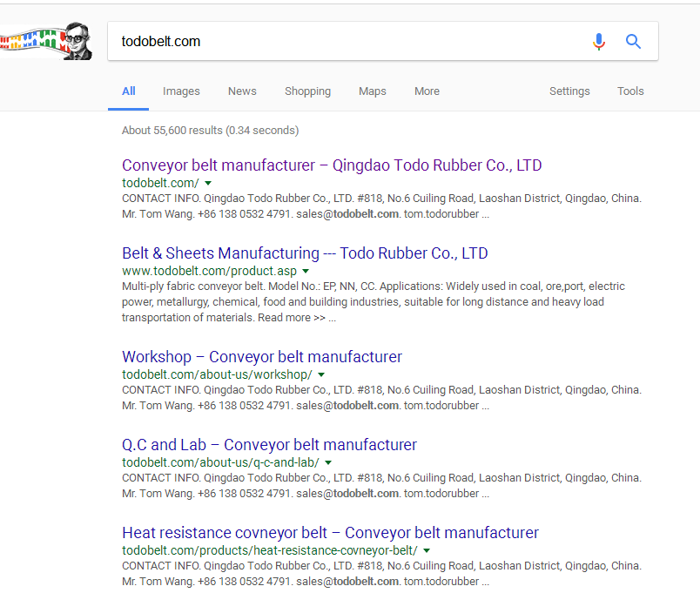Switch to the Images tab
The height and width of the screenshot is (593, 700).
click(x=181, y=91)
